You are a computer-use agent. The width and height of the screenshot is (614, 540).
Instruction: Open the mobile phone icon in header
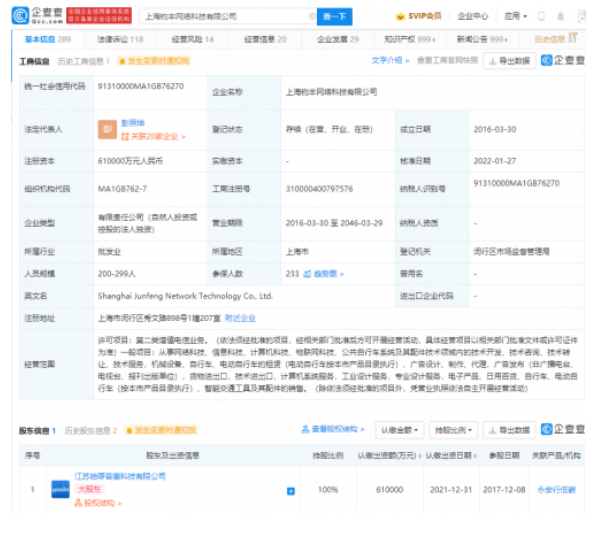click(x=542, y=16)
